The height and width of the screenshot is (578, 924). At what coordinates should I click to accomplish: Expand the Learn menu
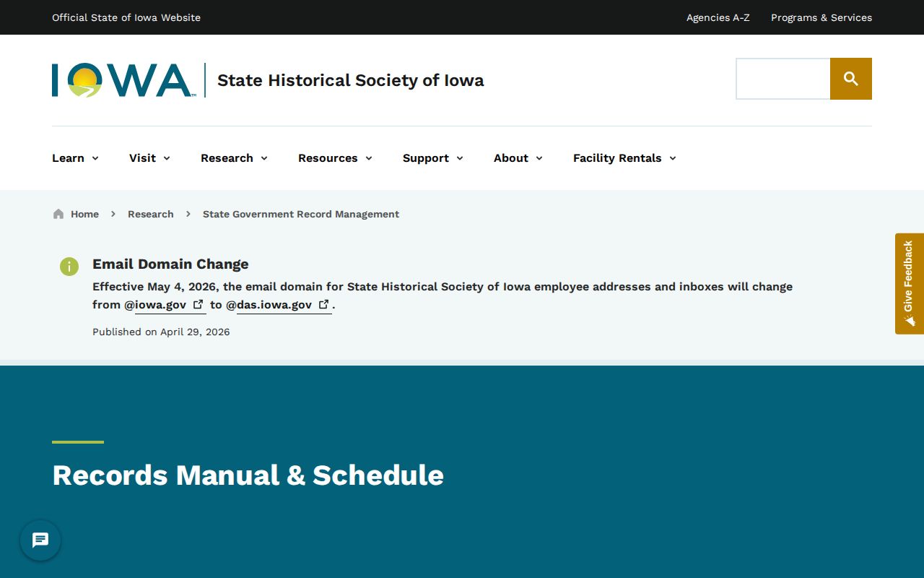point(75,158)
